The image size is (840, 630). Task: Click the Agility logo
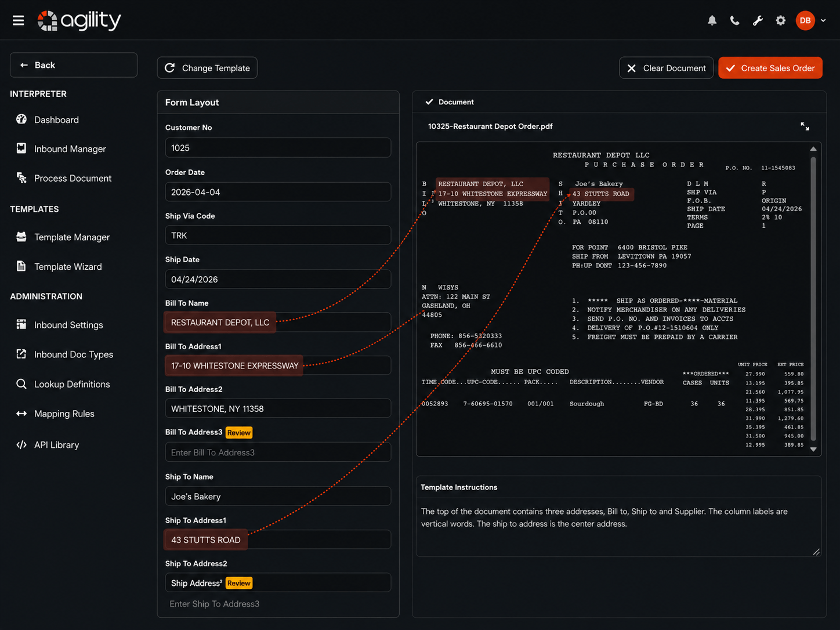tap(79, 21)
